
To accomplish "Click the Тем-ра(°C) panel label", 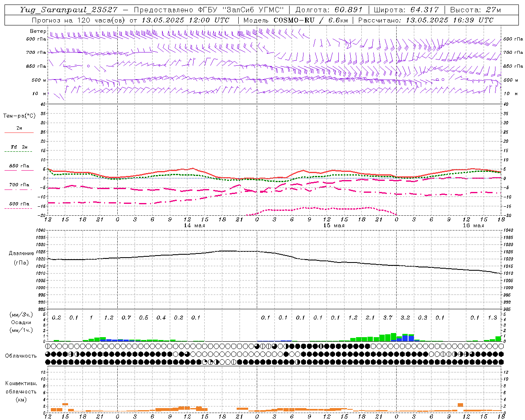I will coord(19,116).
